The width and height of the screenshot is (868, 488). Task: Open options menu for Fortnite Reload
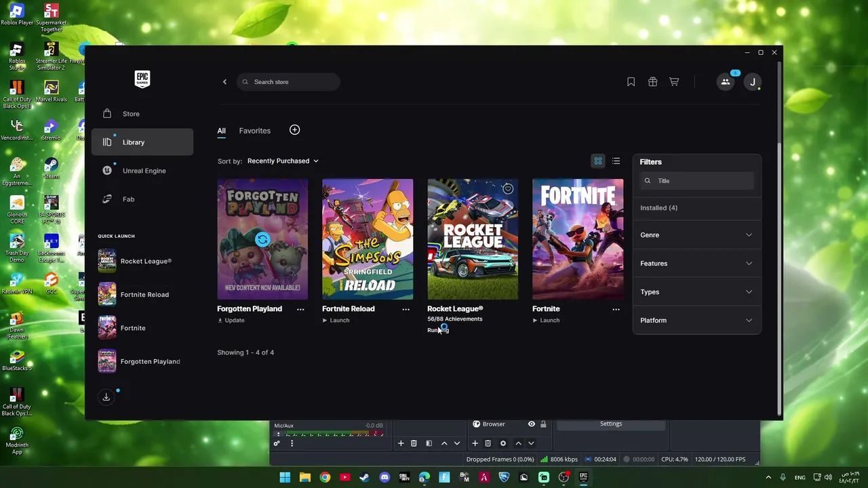click(406, 309)
